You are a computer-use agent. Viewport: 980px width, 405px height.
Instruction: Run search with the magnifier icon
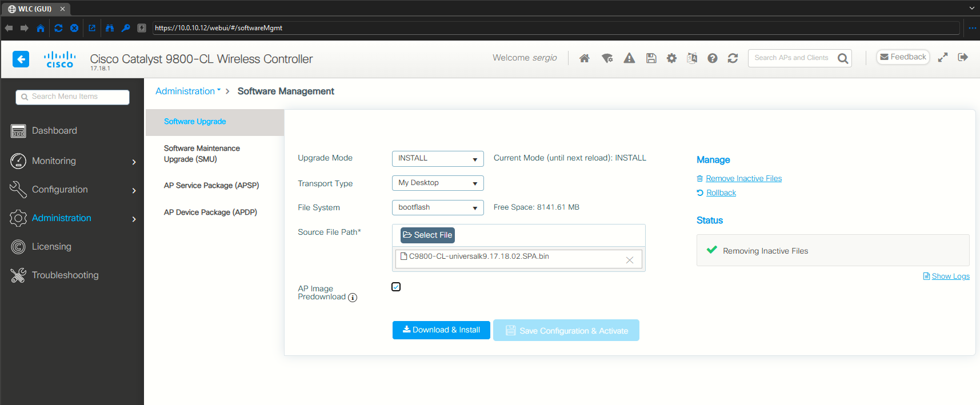click(x=843, y=58)
